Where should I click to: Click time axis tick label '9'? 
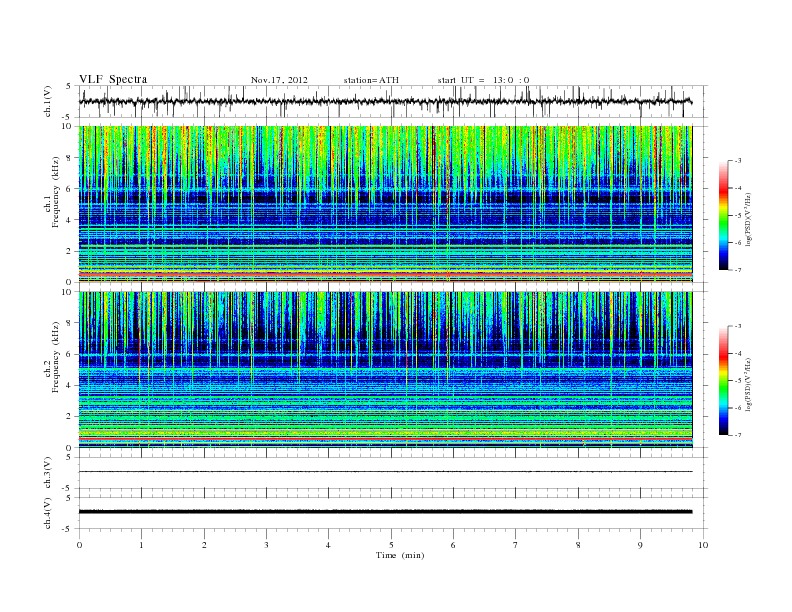coord(640,545)
